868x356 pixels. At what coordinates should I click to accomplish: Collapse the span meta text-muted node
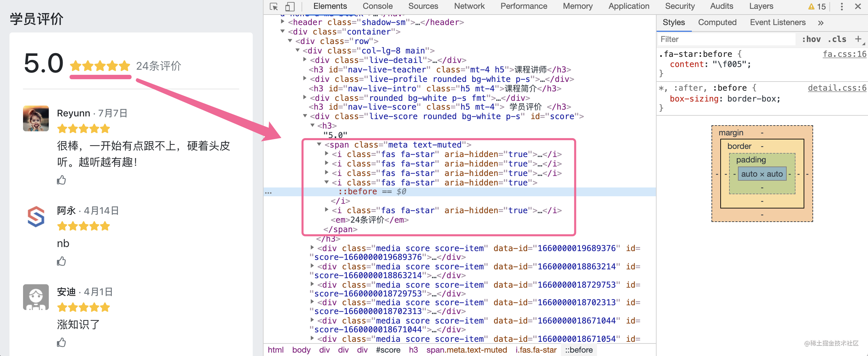(319, 144)
